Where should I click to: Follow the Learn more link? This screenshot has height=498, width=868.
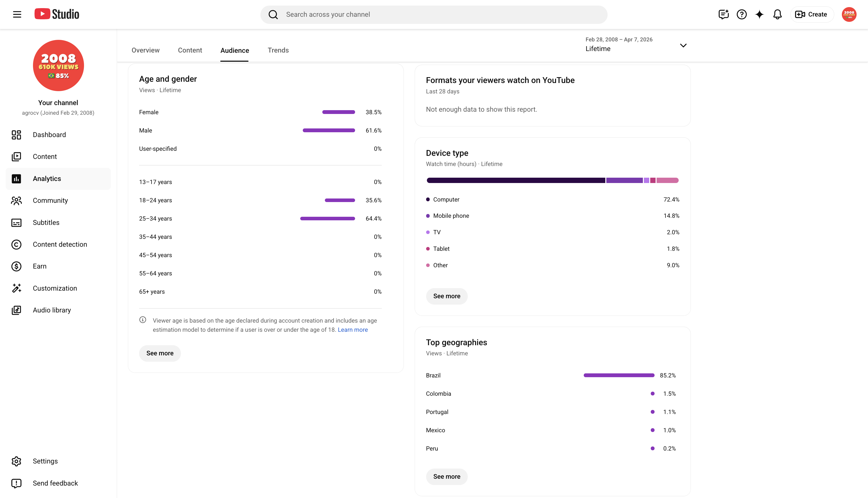[x=353, y=330]
